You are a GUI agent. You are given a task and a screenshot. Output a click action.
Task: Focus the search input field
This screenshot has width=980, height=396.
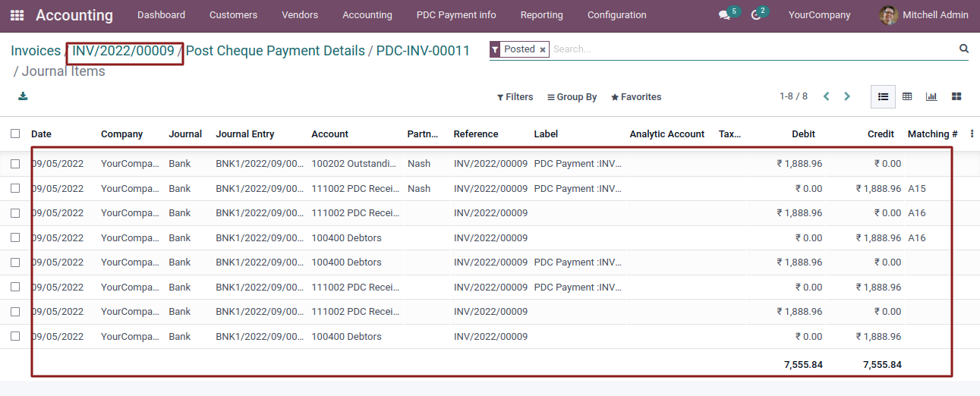coord(752,49)
